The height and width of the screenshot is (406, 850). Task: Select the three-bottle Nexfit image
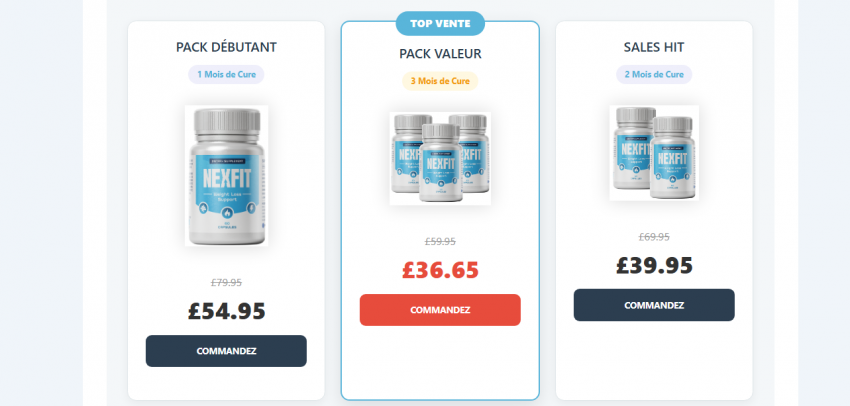pos(440,158)
